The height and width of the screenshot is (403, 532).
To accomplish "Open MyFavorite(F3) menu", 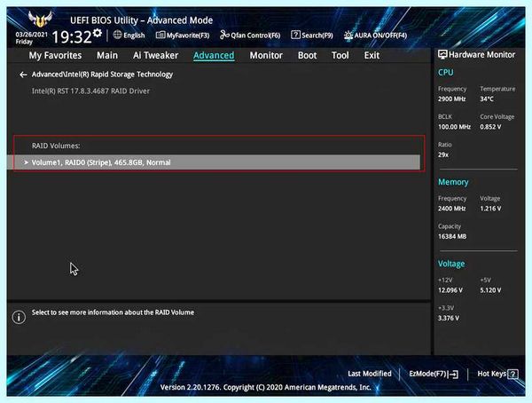I will [x=183, y=35].
